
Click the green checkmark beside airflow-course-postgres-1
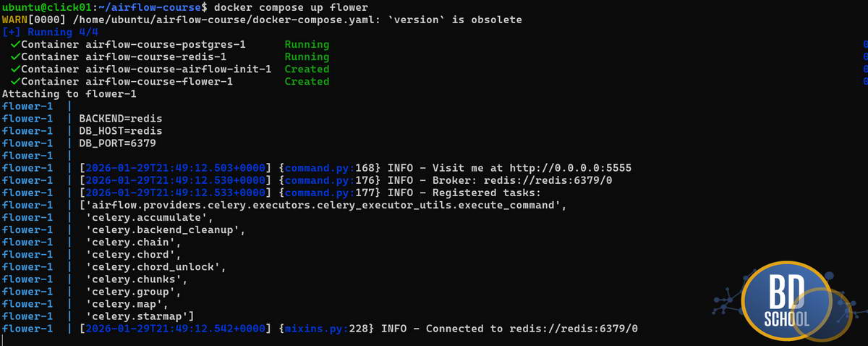click(x=14, y=45)
